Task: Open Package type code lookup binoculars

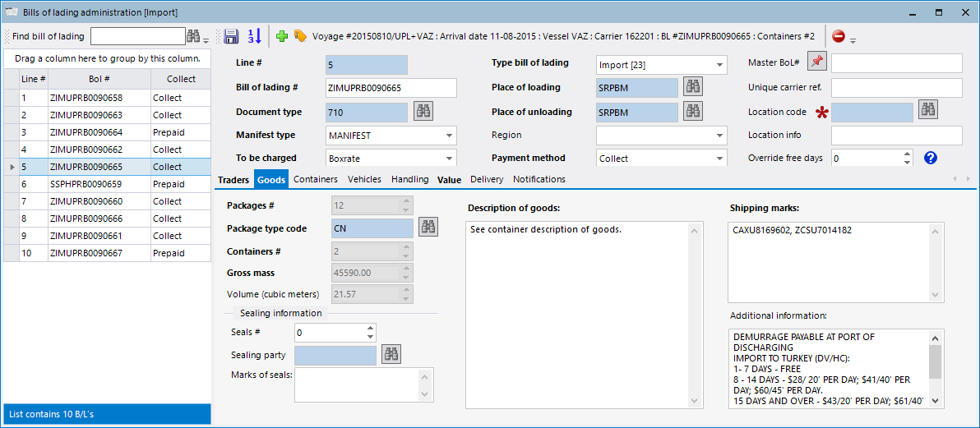Action: point(428,228)
